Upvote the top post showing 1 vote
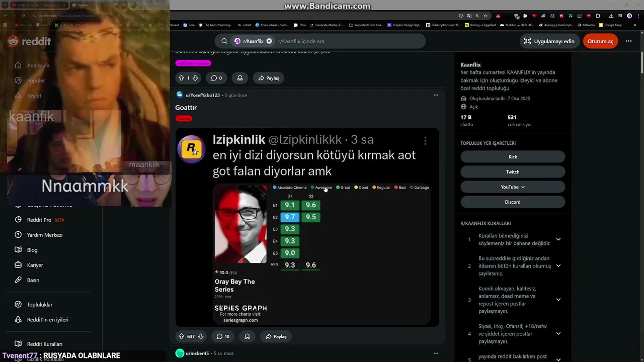The image size is (644, 362). coord(182,78)
